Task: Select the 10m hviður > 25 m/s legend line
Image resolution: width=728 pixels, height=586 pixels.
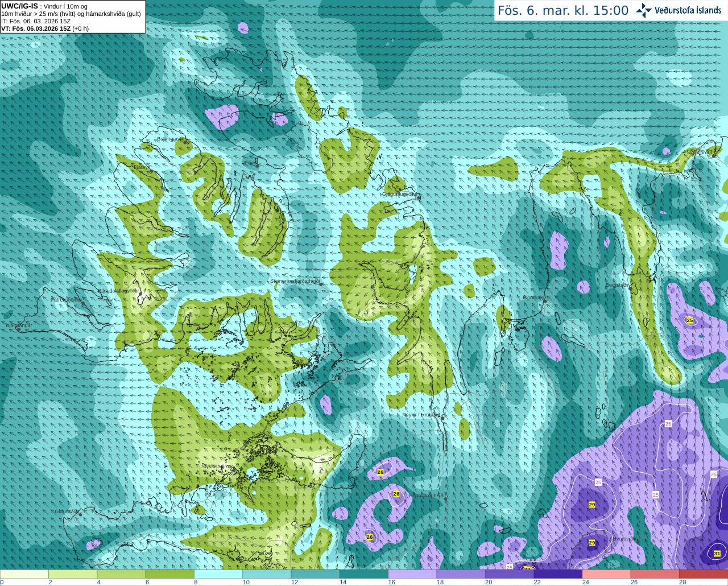Action: pyautogui.click(x=71, y=14)
